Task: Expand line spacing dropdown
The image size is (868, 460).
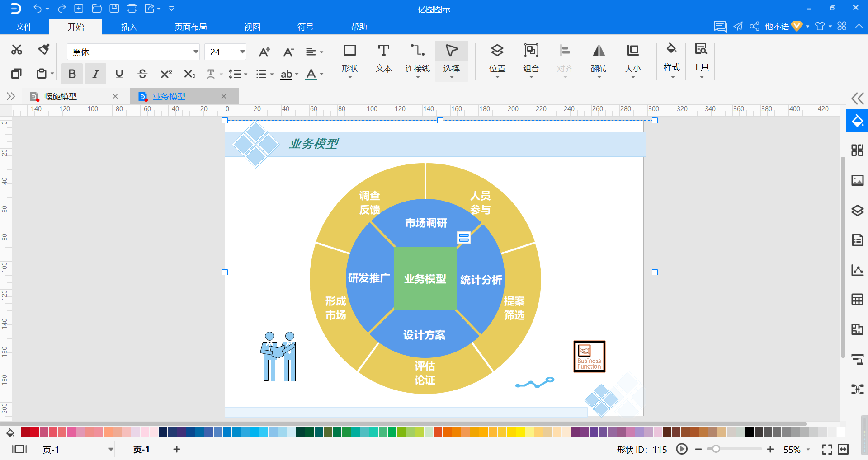Action: 245,74
